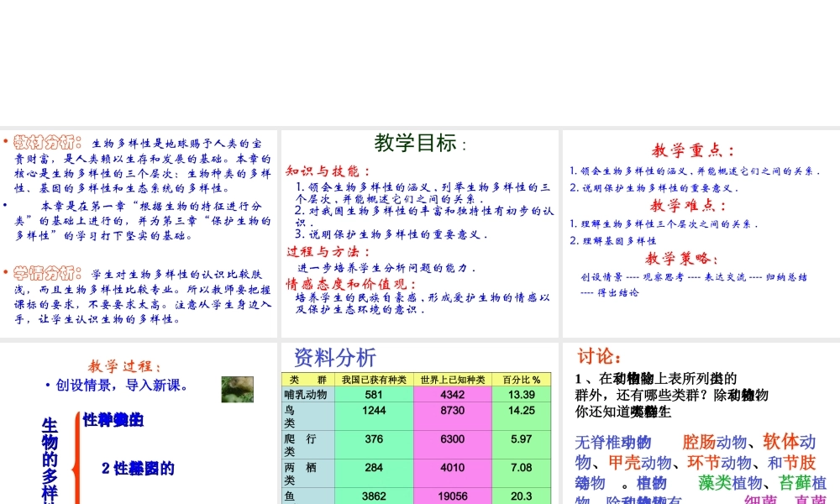Click the red word 软体 in the 讨论 slide
Viewport: 840px width, 504px height.
coord(780,441)
